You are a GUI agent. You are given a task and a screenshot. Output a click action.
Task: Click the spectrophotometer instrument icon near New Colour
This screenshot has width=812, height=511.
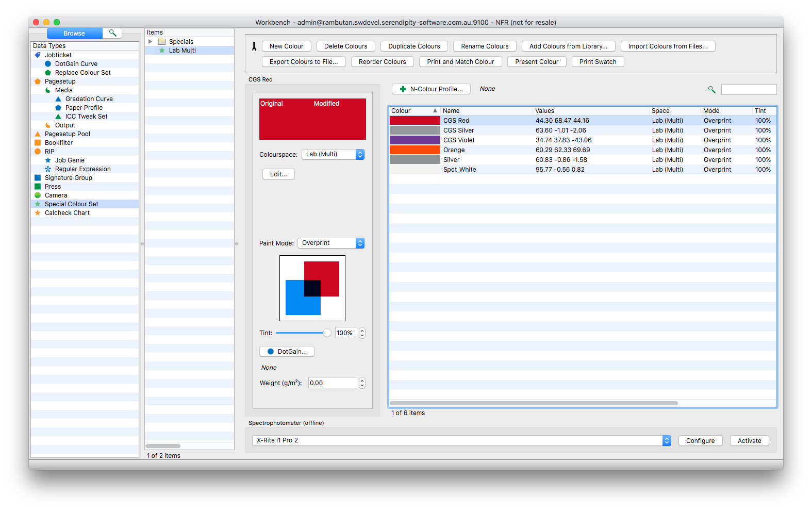[254, 46]
